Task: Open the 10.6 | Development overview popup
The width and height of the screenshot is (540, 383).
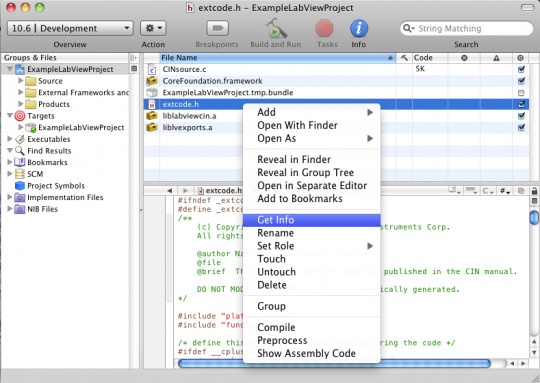Action: [x=70, y=28]
